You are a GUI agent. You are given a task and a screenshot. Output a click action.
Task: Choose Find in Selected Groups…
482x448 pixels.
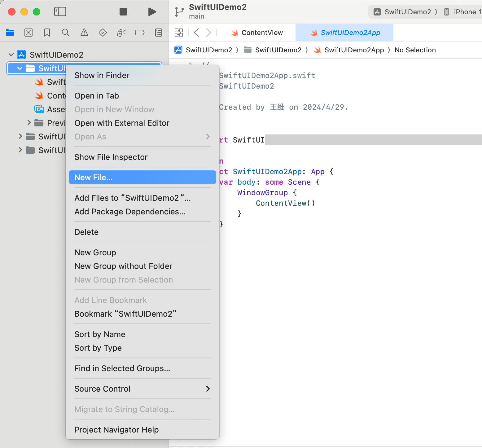coord(142,368)
